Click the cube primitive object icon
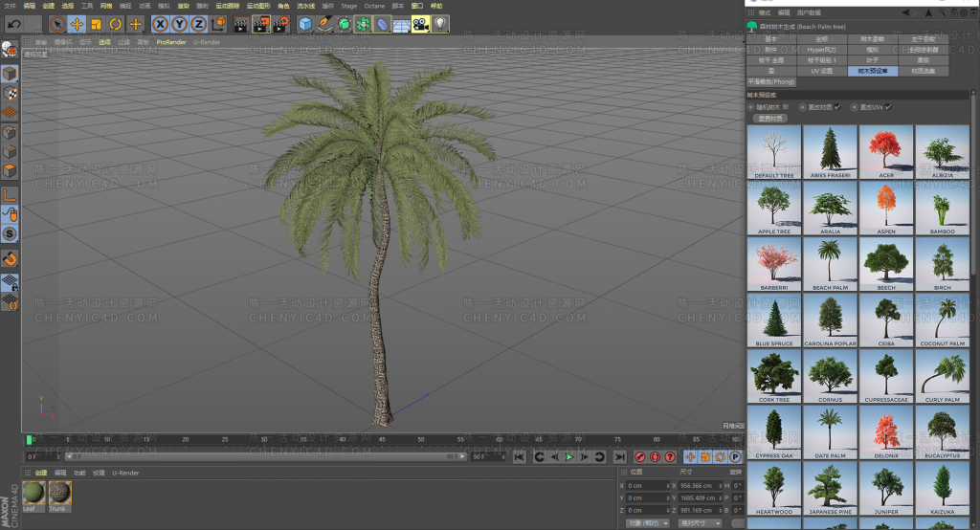The width and height of the screenshot is (980, 530). (305, 24)
